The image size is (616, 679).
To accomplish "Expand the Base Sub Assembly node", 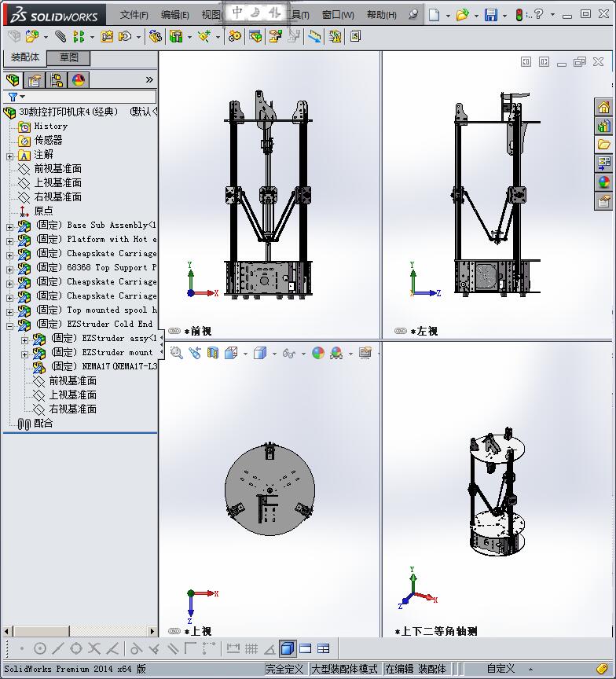I will tap(9, 227).
